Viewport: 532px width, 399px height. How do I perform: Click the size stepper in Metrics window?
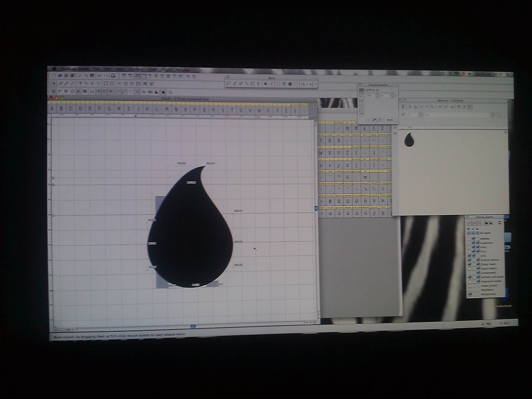pos(421,115)
